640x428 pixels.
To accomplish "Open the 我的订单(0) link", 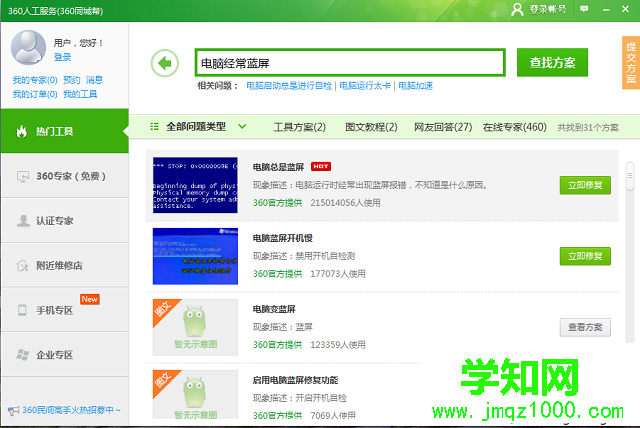I will click(35, 94).
